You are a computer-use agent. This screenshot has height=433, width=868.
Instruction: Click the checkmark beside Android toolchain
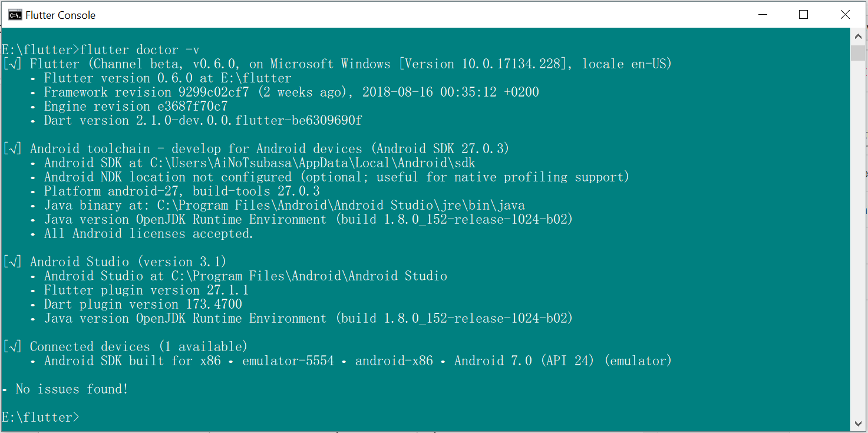point(12,148)
